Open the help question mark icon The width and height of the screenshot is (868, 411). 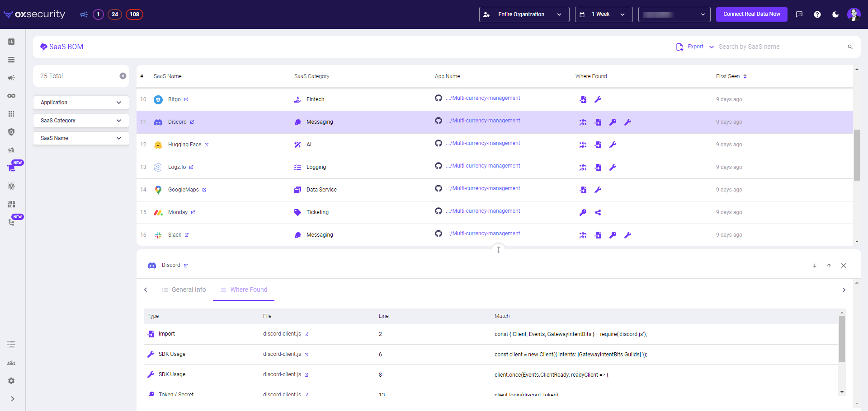[x=817, y=14]
